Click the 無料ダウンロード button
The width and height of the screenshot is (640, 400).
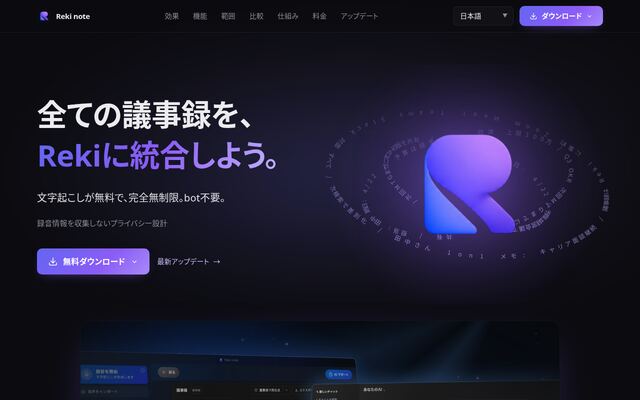93,262
